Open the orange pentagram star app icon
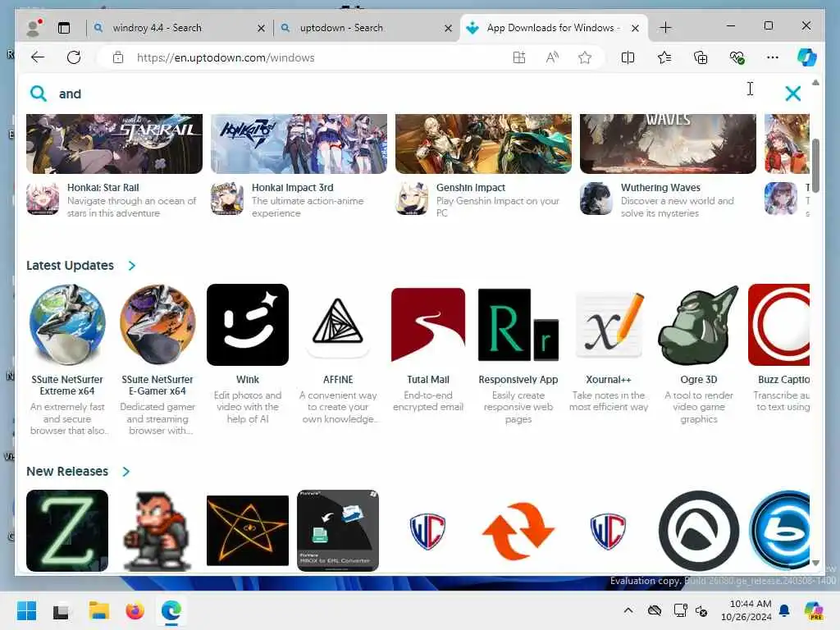This screenshot has width=840, height=630. point(248,531)
